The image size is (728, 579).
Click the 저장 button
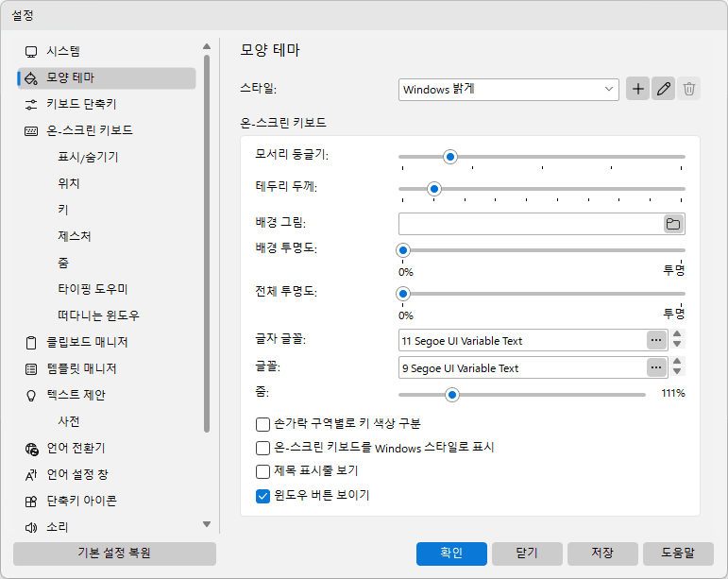602,553
